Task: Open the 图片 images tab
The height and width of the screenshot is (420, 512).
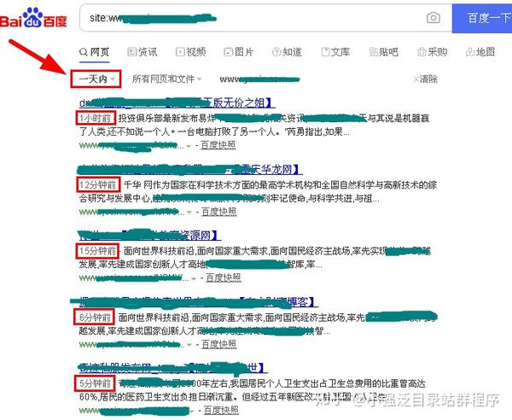Action: coord(239,52)
